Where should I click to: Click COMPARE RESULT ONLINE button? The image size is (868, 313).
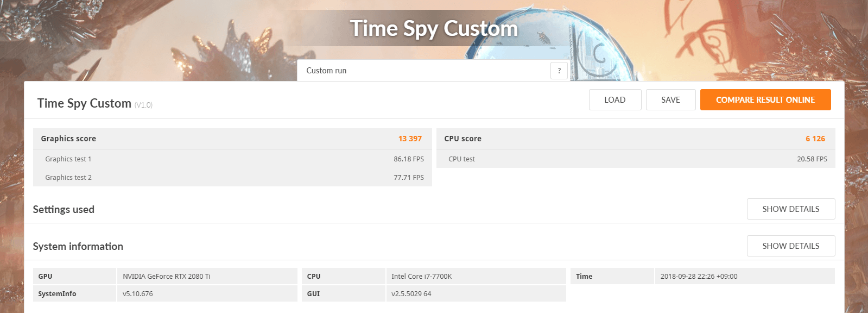pyautogui.click(x=765, y=100)
